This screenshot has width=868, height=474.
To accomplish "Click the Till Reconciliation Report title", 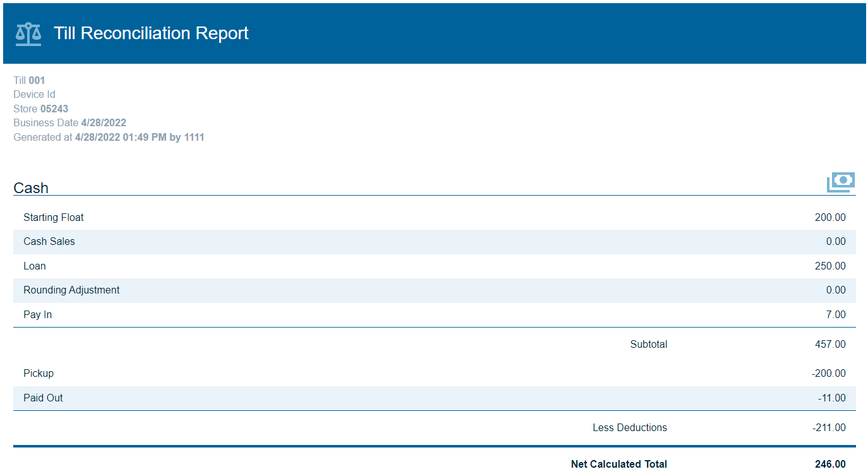I will [151, 33].
